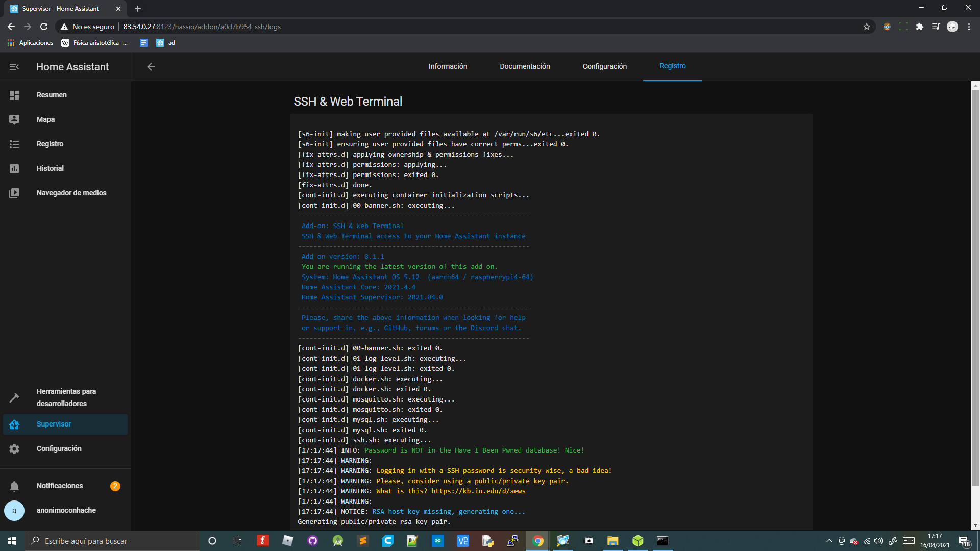Open Resumen dashboard in sidebar
Image resolution: width=980 pixels, height=551 pixels.
[51, 95]
